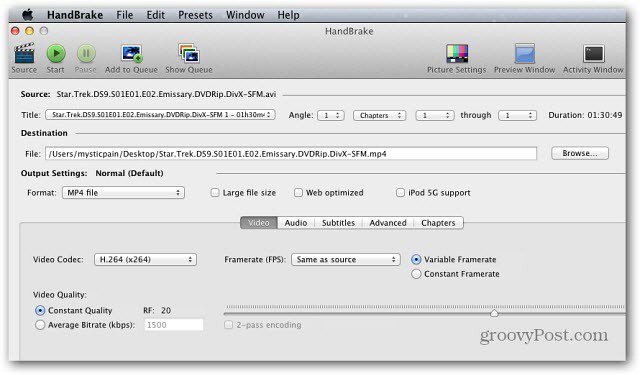Switch to the Advanced tab
Screen dimensions: 640x375
pyautogui.click(x=388, y=223)
